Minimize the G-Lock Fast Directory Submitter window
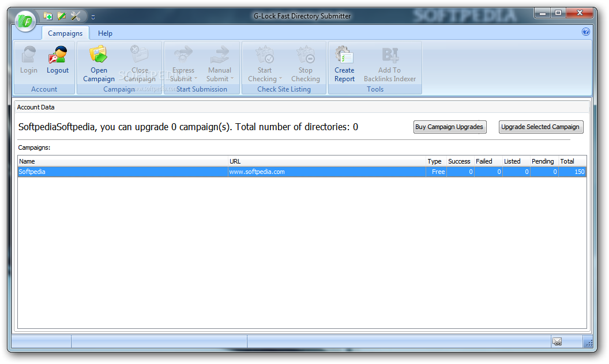 (x=542, y=13)
